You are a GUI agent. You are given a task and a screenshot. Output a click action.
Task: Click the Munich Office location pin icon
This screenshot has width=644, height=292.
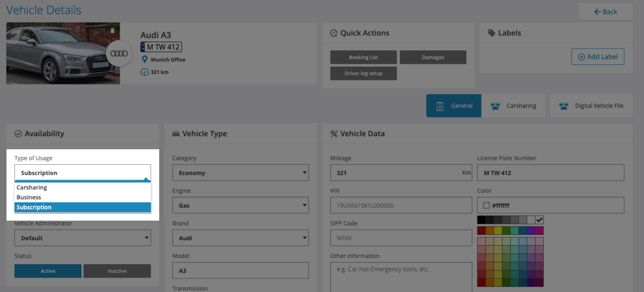(x=144, y=60)
